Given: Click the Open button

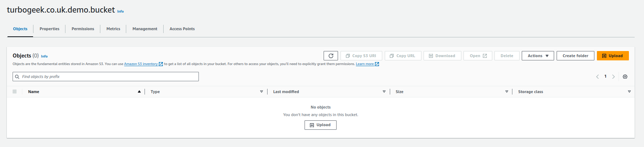Looking at the screenshot, I should [478, 56].
